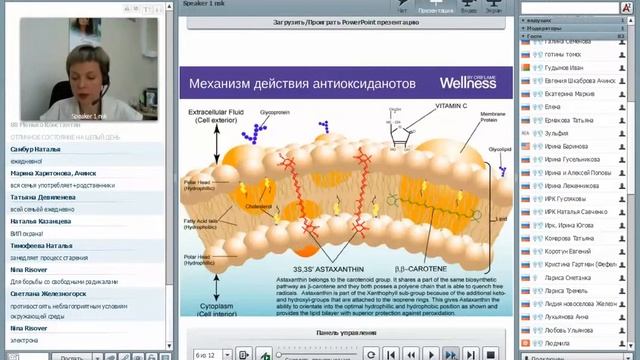Image resolution: width=640 pixels, height=360 pixels.
Task: Click the person icon for Екатерина Марков
Action: click(622, 94)
